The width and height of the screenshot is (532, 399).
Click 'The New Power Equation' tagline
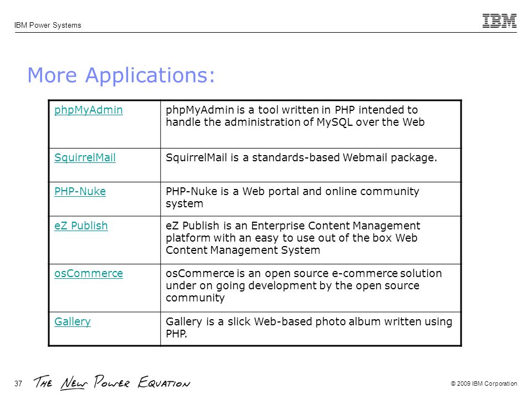click(x=112, y=383)
